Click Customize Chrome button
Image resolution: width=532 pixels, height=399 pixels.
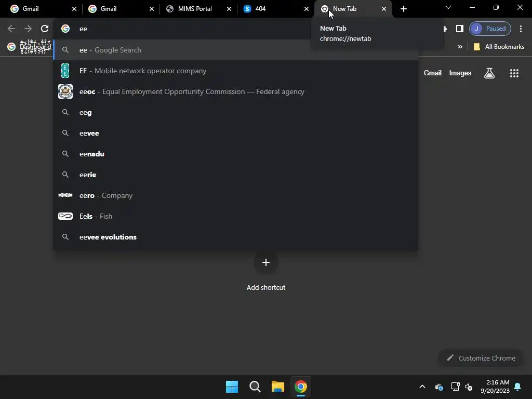click(481, 358)
